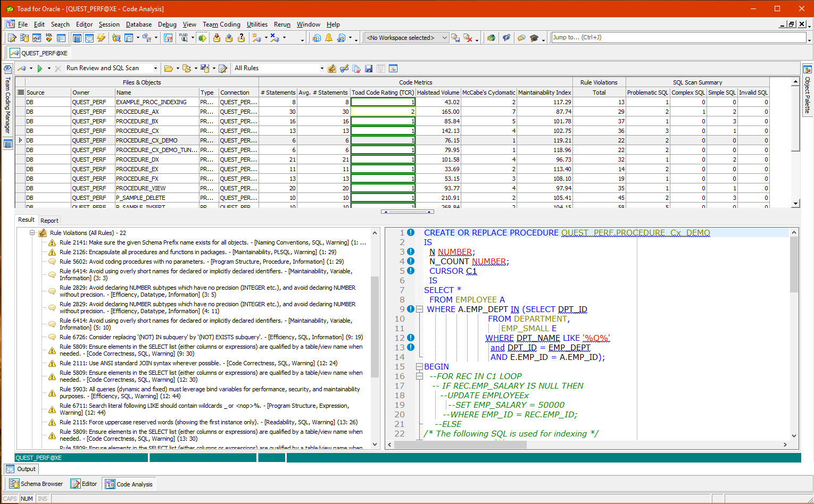Screen dimensions: 814x504
Task: Open the Run Review and SQL Scan dropdown
Action: (x=155, y=69)
